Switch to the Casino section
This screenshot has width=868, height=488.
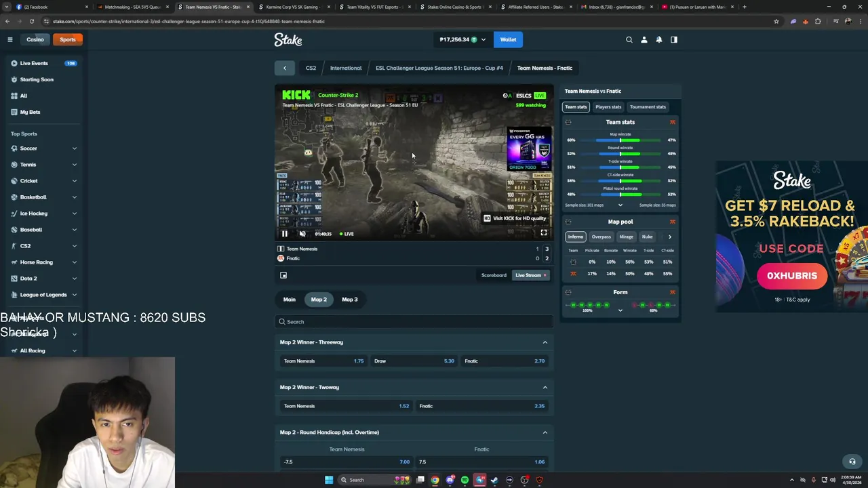[x=35, y=39]
